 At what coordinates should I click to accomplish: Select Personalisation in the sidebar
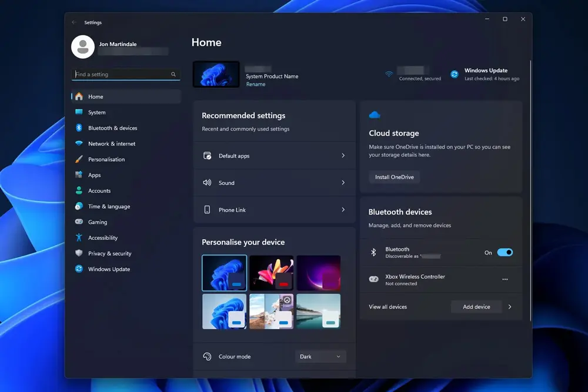click(x=126, y=159)
